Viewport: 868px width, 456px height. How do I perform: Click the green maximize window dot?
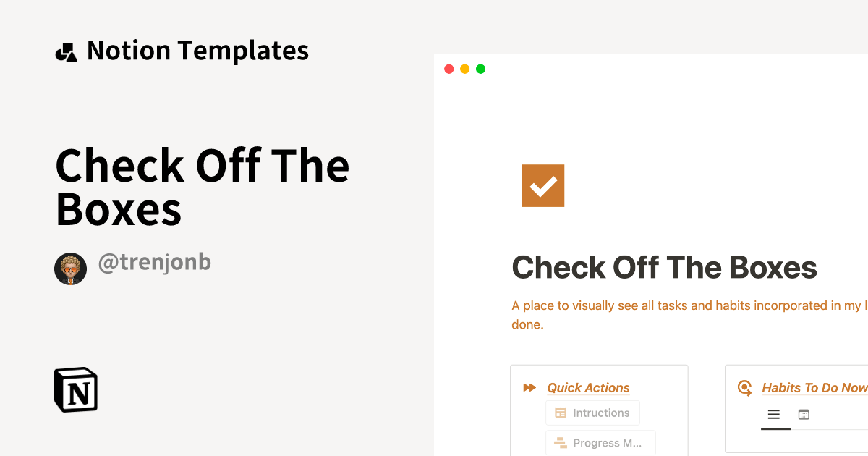tap(481, 69)
